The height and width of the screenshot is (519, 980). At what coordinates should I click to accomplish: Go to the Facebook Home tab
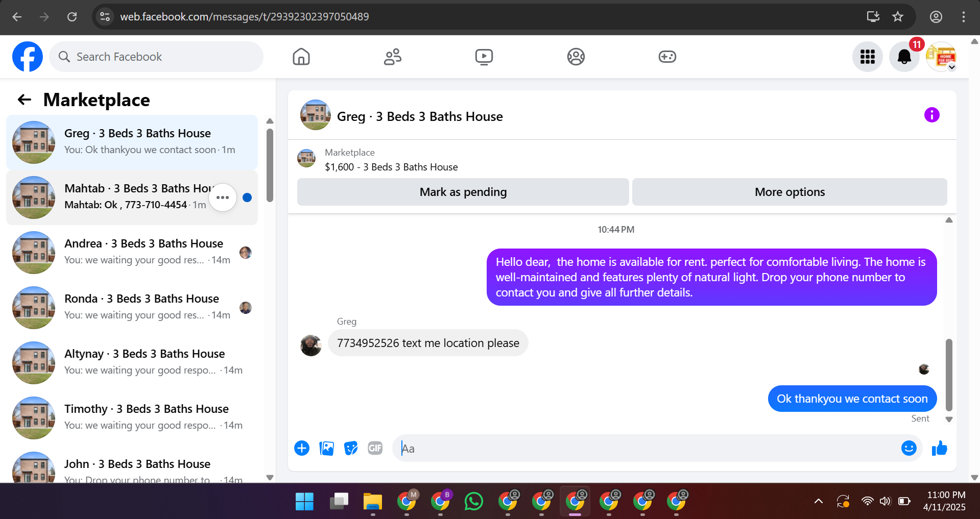click(x=301, y=57)
